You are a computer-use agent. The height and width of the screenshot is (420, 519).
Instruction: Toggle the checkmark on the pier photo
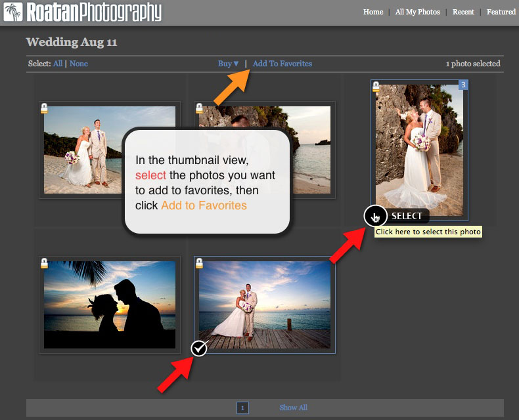[x=199, y=348]
